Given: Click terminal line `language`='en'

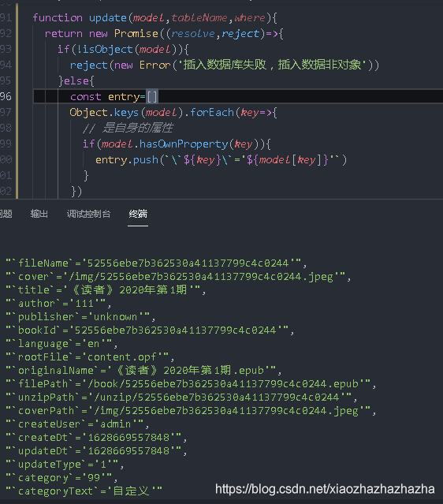Looking at the screenshot, I should (x=61, y=344).
